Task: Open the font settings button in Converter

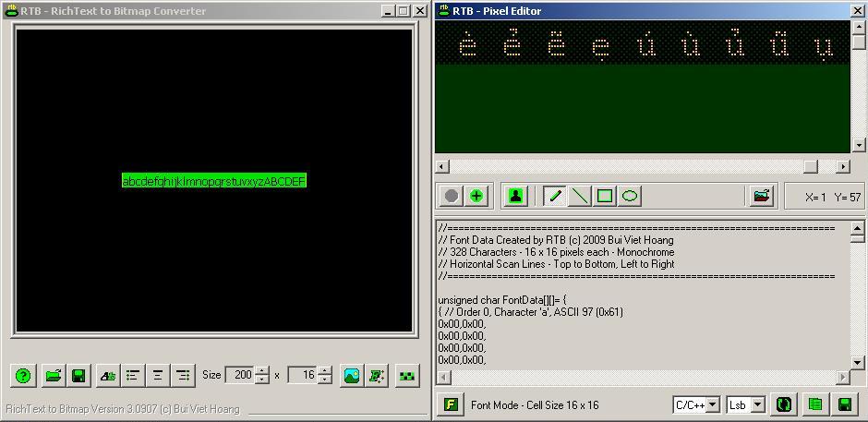Action: pyautogui.click(x=108, y=376)
